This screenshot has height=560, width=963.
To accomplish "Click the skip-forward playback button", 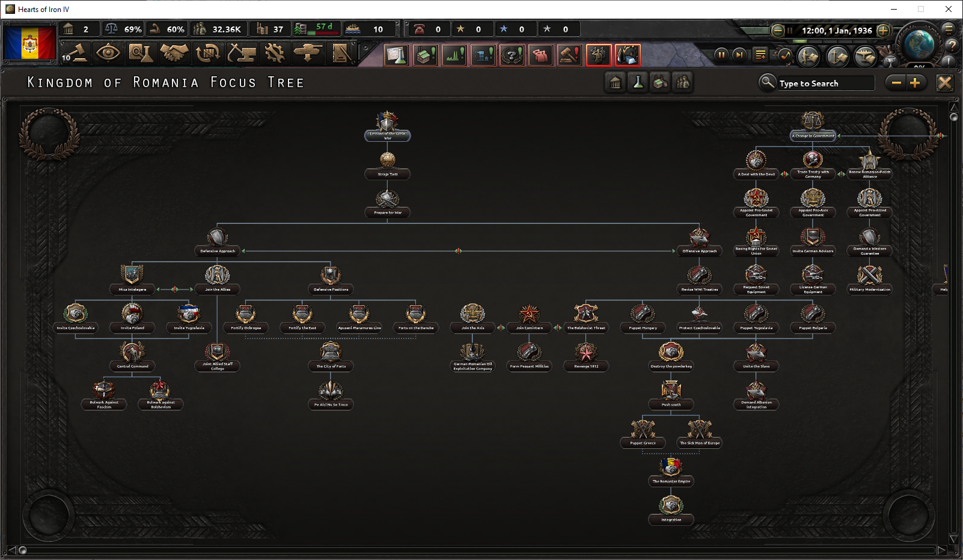I will (x=740, y=55).
